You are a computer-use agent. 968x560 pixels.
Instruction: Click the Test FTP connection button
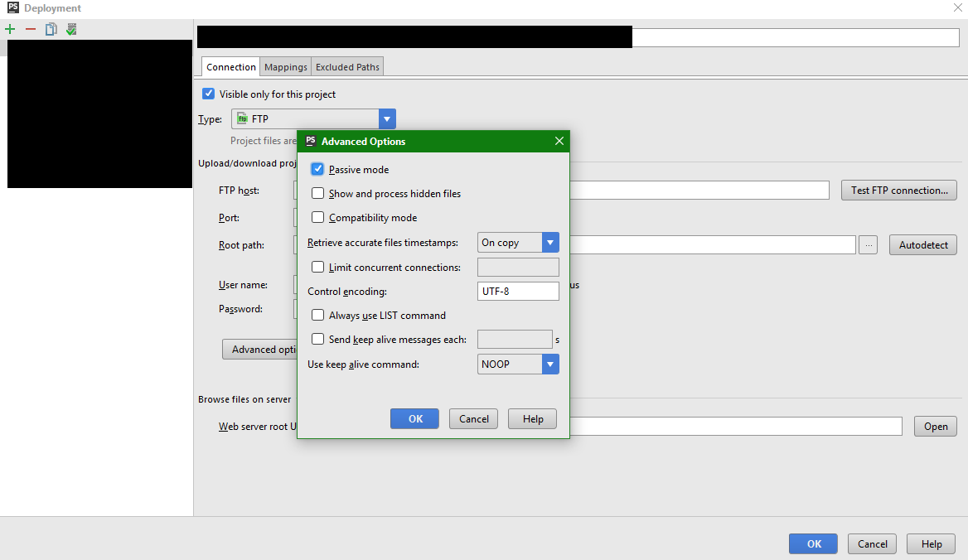[898, 191]
